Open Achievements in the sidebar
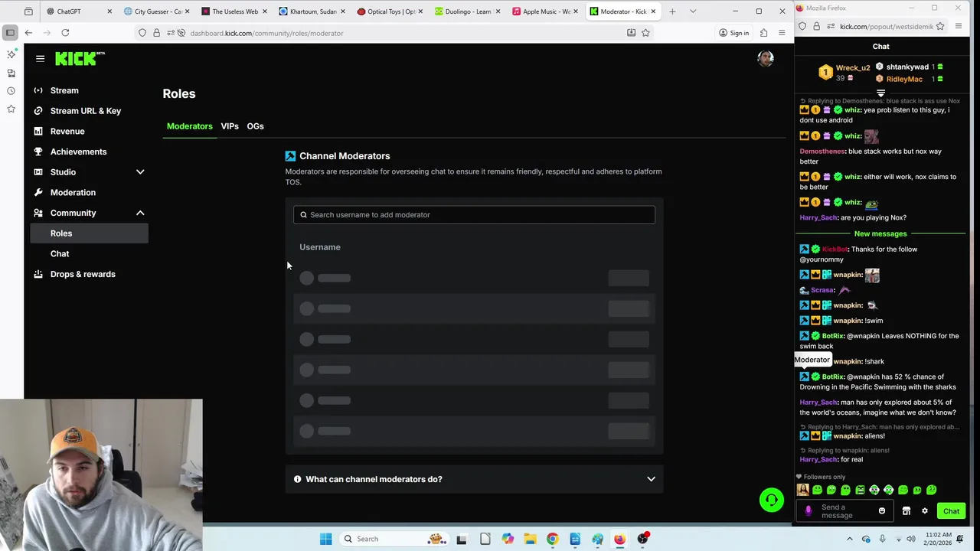 [x=78, y=152]
